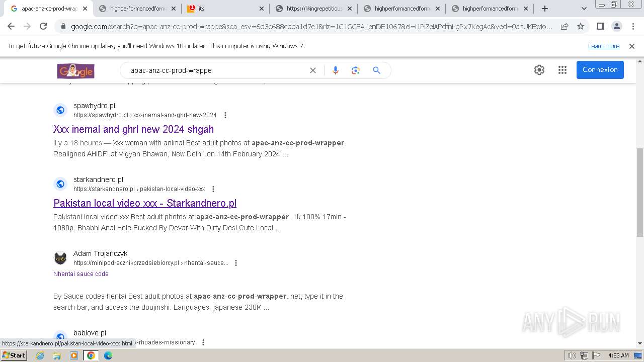This screenshot has height=362, width=644.
Task: Start voice search with microphone
Action: coord(336,70)
